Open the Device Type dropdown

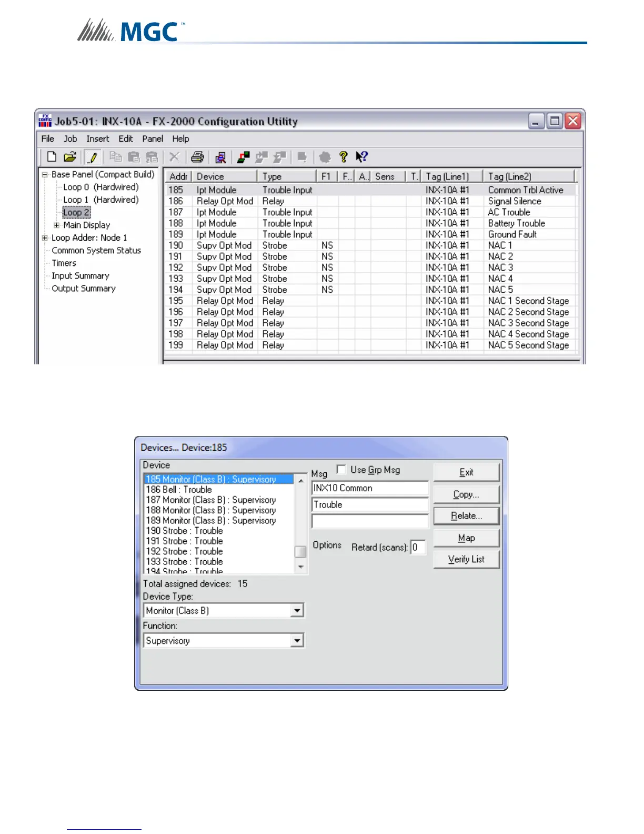tap(297, 610)
